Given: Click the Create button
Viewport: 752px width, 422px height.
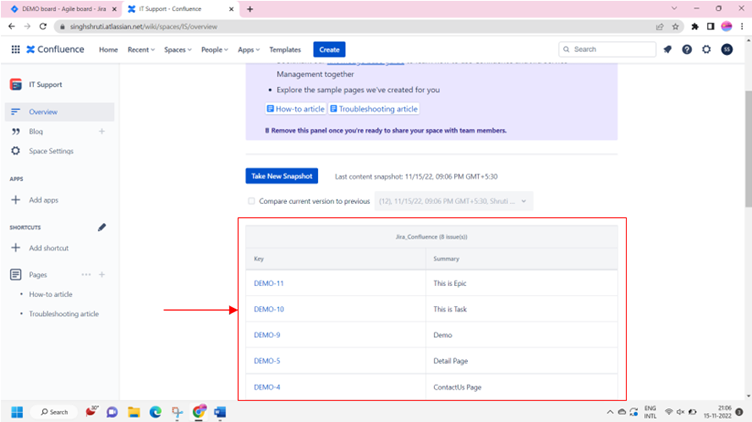Looking at the screenshot, I should tap(329, 49).
